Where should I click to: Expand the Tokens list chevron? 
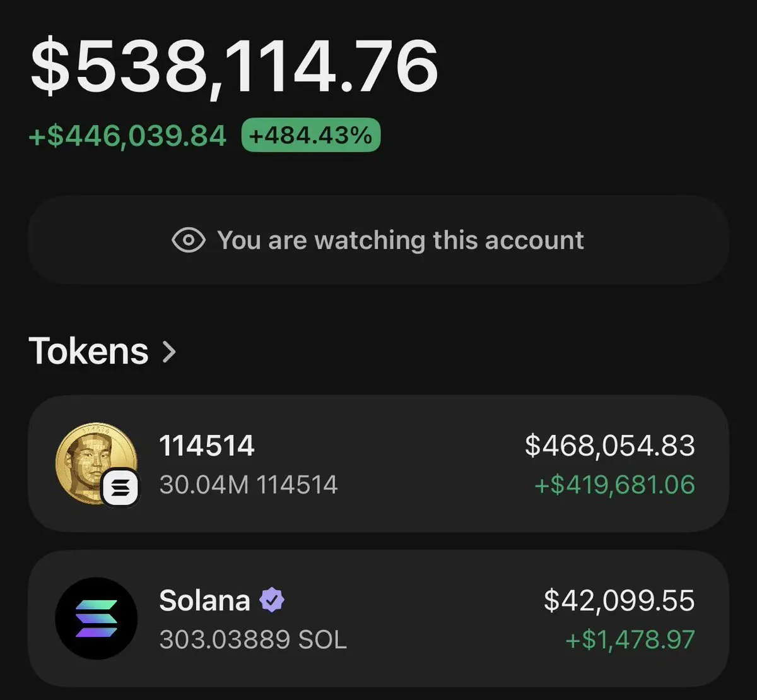(169, 352)
